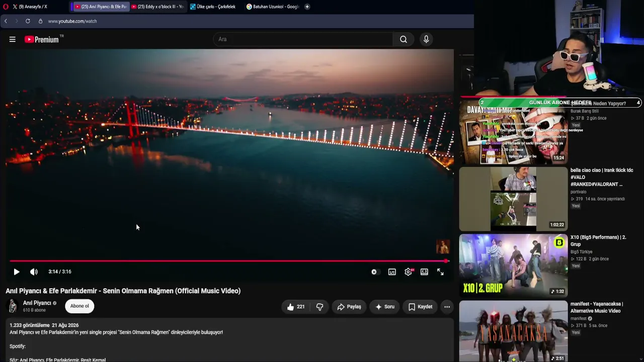Enter fullscreen mode on the video
The height and width of the screenshot is (362, 644).
pos(440,271)
